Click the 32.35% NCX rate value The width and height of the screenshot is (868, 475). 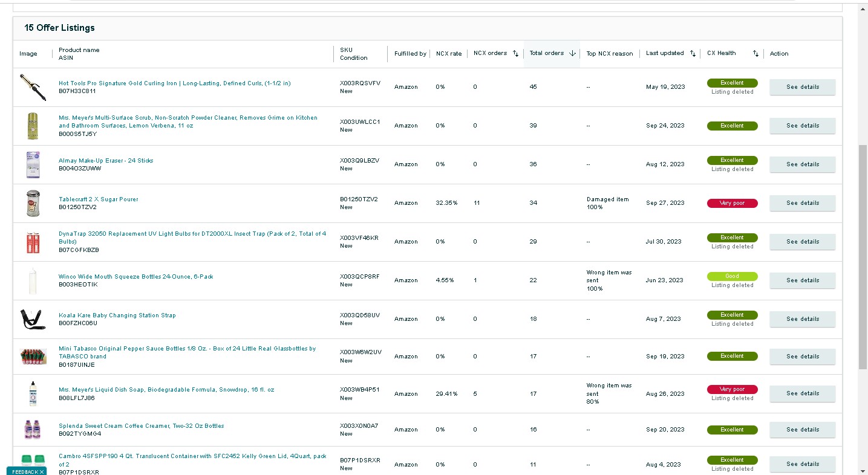coord(446,203)
